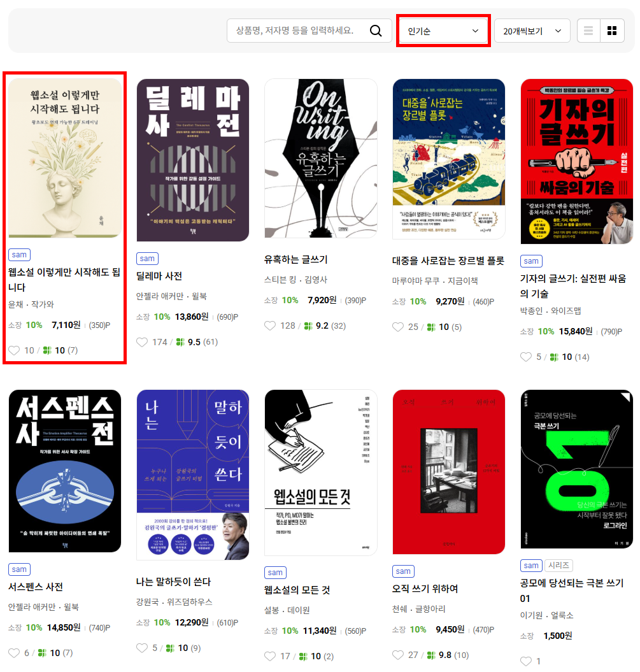Click author link 안젤라 애커만 under 딜레마 사전
640x672 pixels.
click(x=160, y=296)
